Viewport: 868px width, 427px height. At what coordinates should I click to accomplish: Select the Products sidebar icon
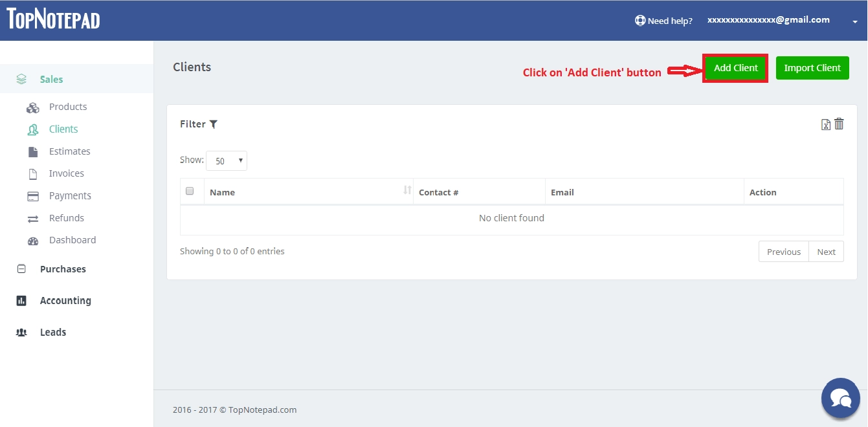click(33, 107)
